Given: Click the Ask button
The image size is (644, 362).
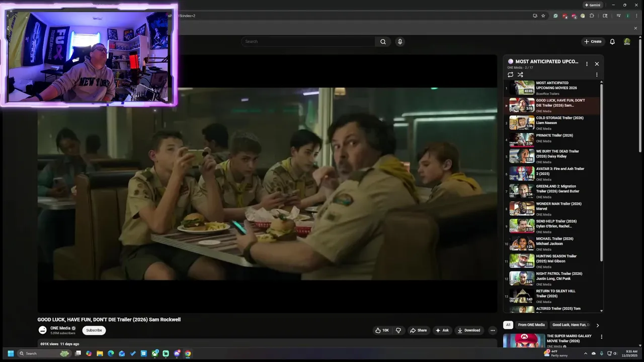Looking at the screenshot, I should coord(442,330).
